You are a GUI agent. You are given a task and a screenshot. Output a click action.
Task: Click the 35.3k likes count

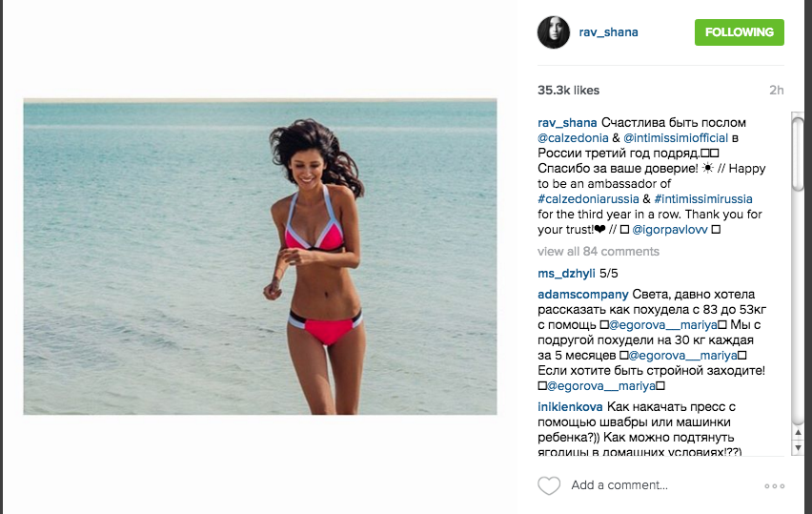click(x=568, y=91)
